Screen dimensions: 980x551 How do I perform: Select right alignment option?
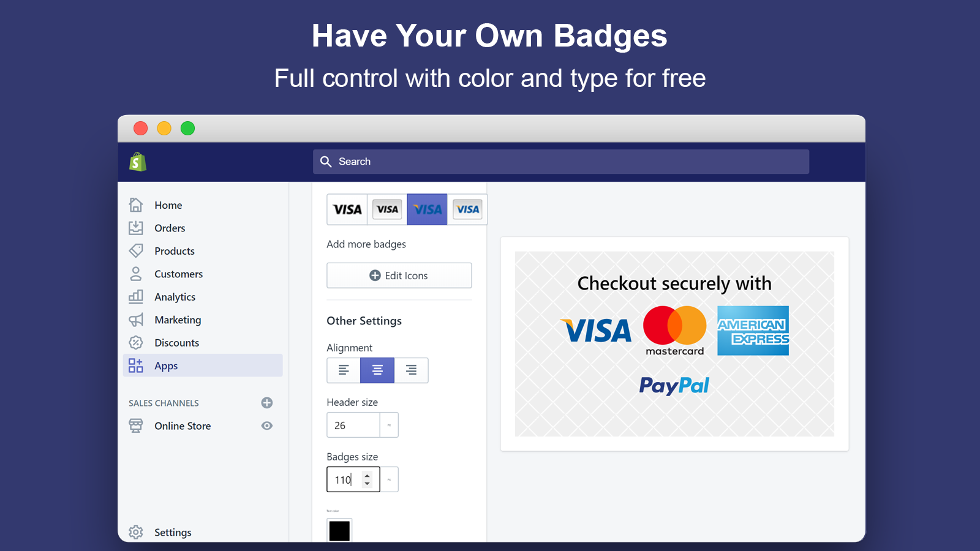411,370
